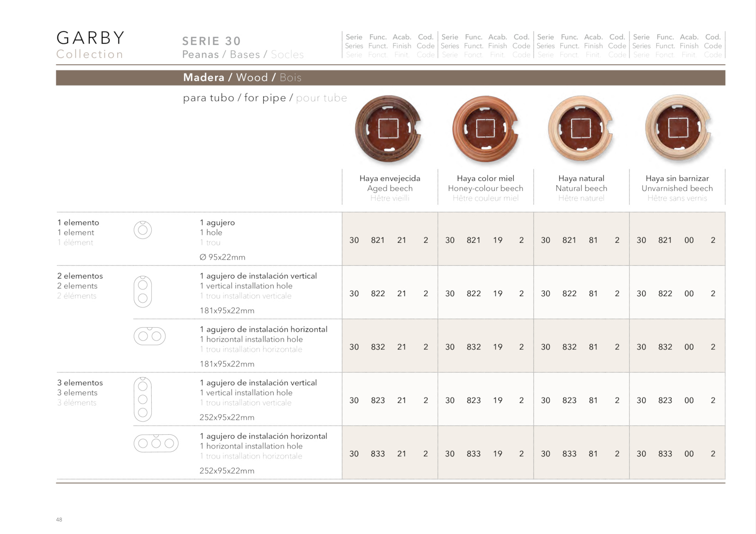Click the 3 elements vertical diagram icon
The image size is (756, 534).
143,399
